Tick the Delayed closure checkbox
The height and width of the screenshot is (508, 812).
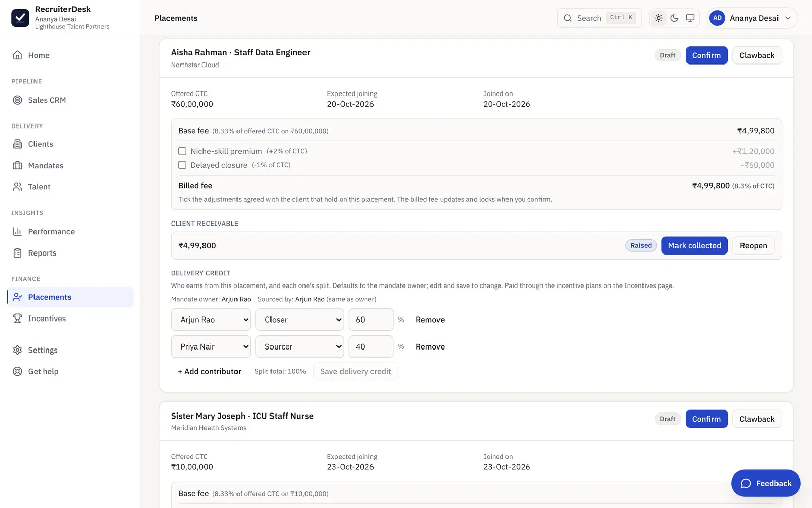click(x=182, y=165)
